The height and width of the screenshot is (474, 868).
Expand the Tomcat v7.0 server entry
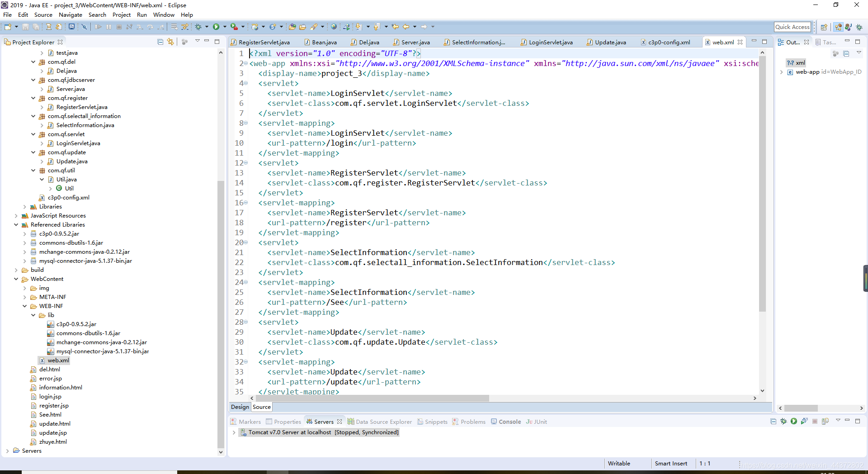tap(234, 432)
